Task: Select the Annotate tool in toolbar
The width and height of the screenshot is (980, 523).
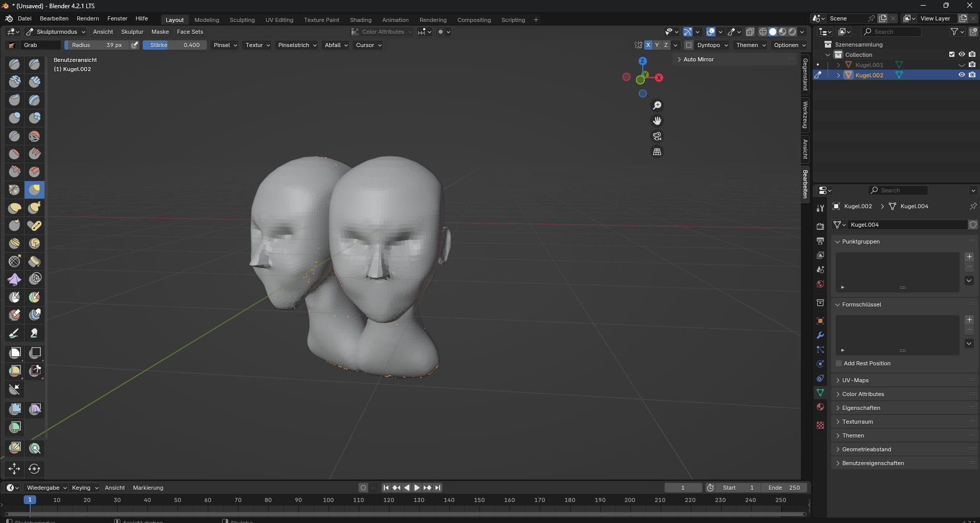Action: 14,448
